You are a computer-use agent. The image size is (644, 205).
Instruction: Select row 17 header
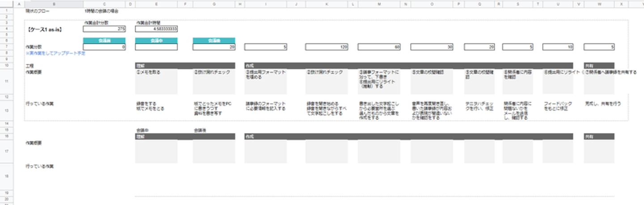7,151
